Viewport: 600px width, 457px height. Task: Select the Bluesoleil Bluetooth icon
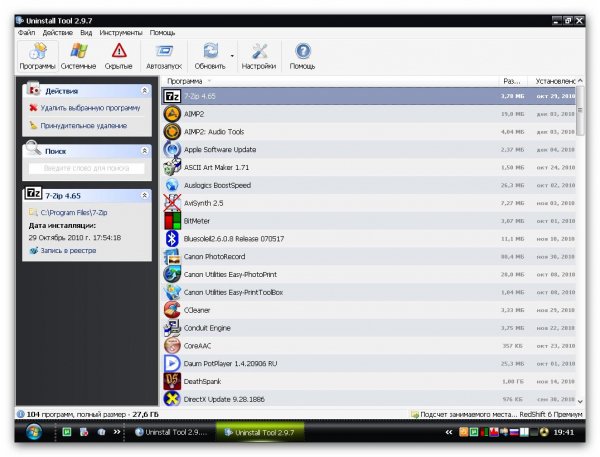172,238
